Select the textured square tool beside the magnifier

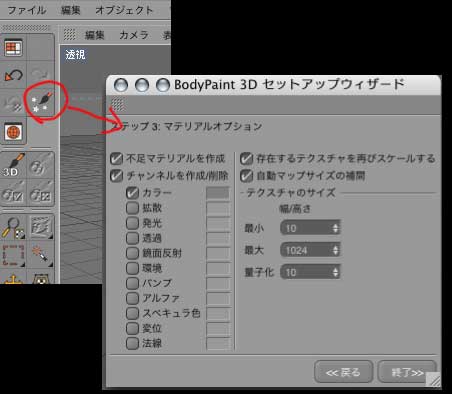41,227
